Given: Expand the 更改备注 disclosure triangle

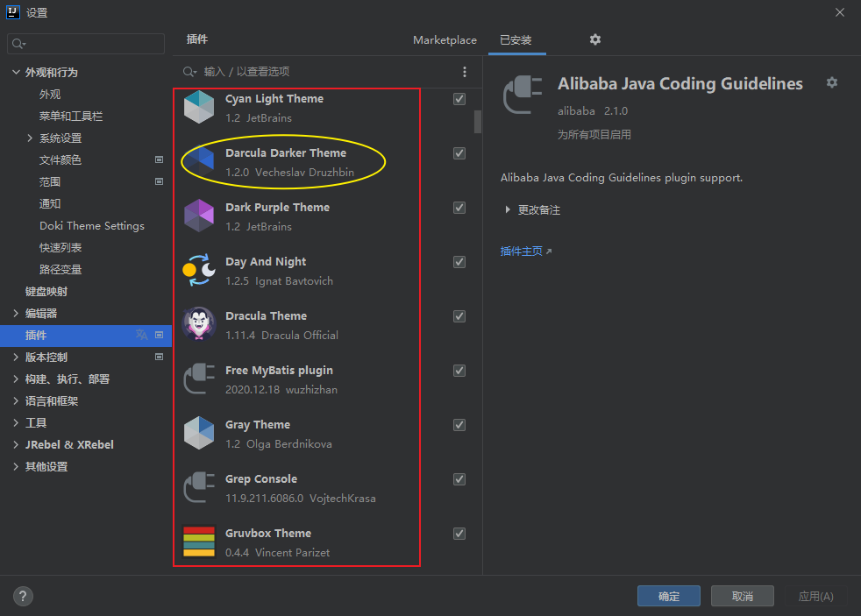Looking at the screenshot, I should (x=508, y=209).
